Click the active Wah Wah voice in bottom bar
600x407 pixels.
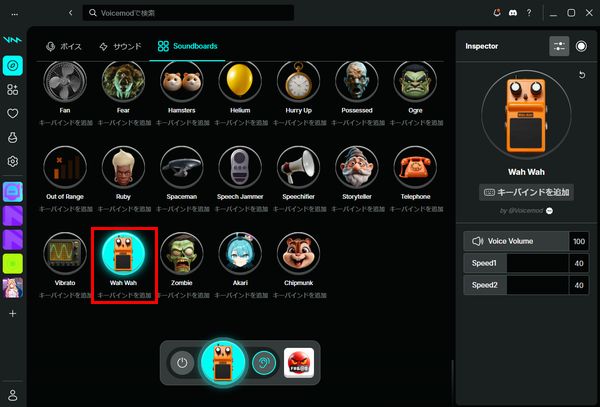point(223,363)
